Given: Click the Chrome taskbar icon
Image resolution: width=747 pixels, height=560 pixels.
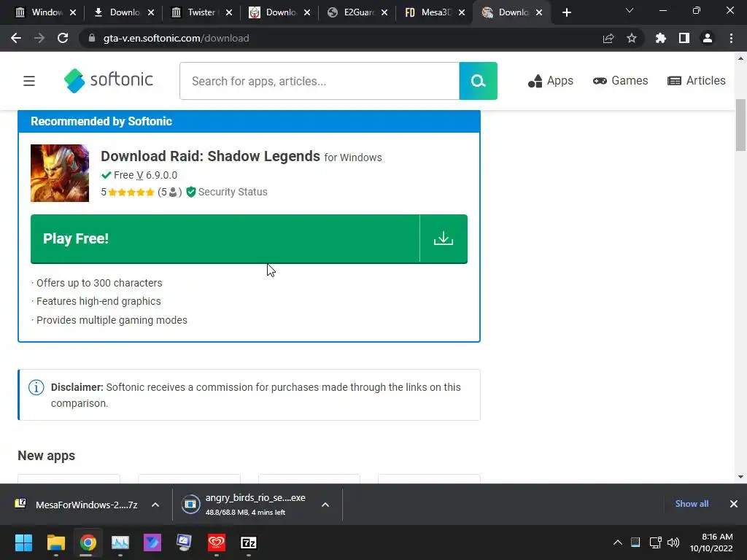Looking at the screenshot, I should (88, 542).
